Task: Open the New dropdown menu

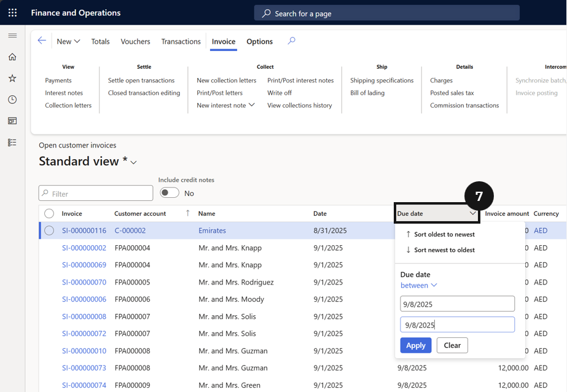Action: 68,42
